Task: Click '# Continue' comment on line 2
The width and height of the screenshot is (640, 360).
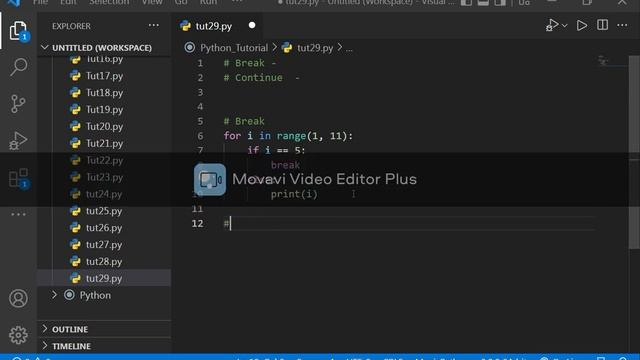Action: pyautogui.click(x=253, y=78)
